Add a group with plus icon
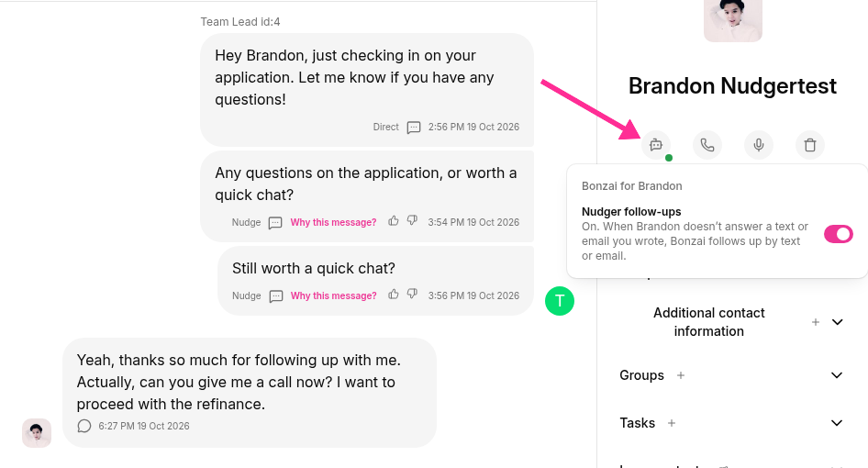Viewport: 868px width, 468px height. 681,375
